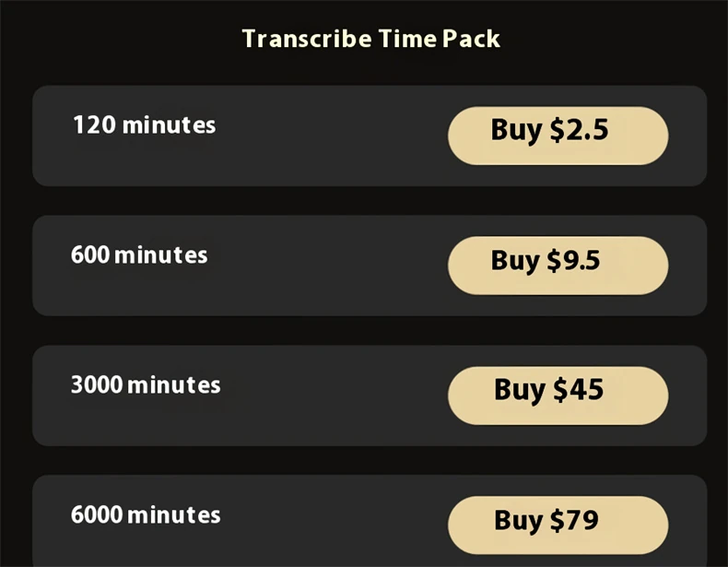This screenshot has height=567, width=728.
Task: Click the word Pack in the title
Action: pyautogui.click(x=471, y=39)
